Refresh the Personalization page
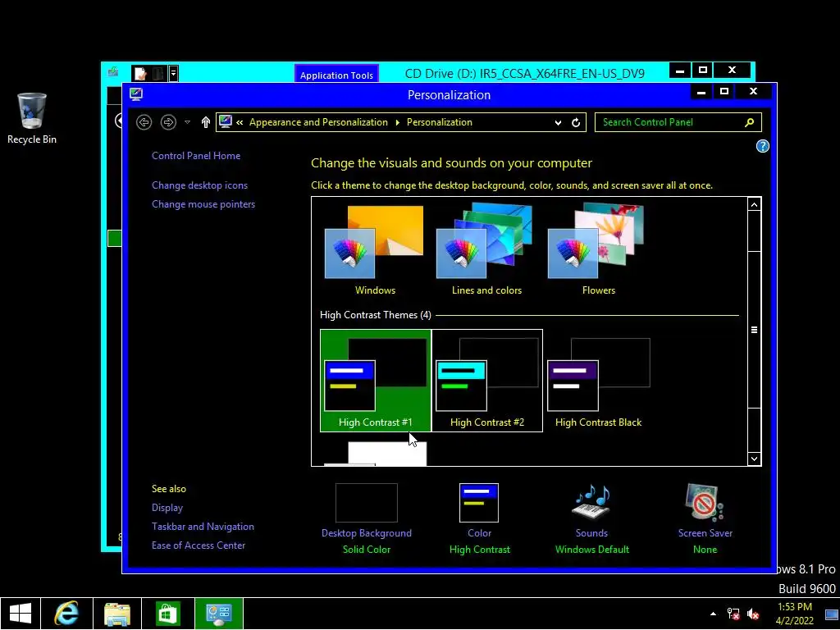The height and width of the screenshot is (630, 840). tap(576, 122)
